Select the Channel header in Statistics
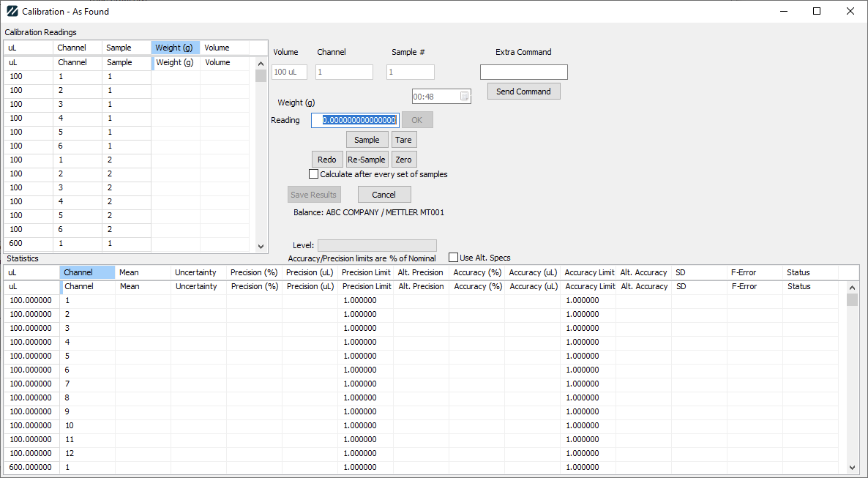Viewport: 868px width, 478px height. click(87, 272)
